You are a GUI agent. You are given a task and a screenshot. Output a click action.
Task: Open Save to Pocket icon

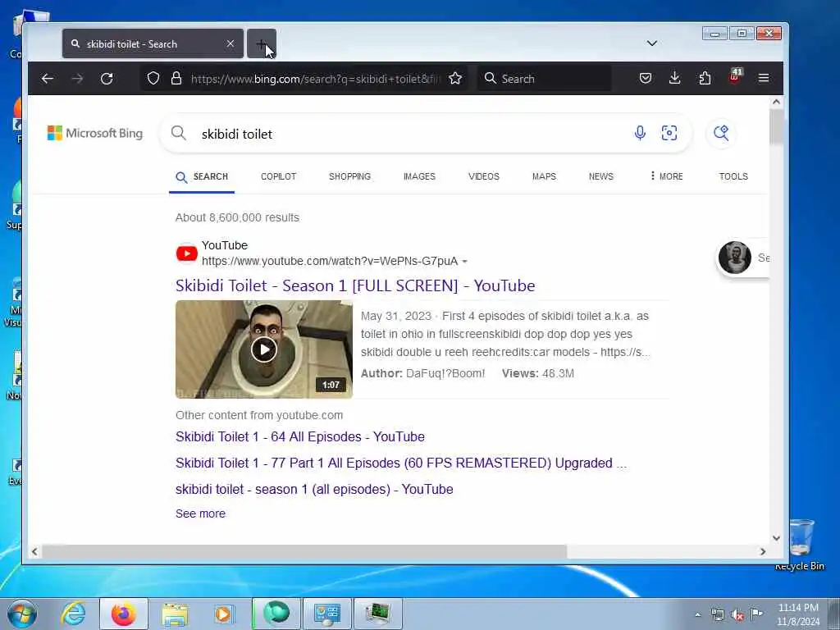pyautogui.click(x=646, y=79)
